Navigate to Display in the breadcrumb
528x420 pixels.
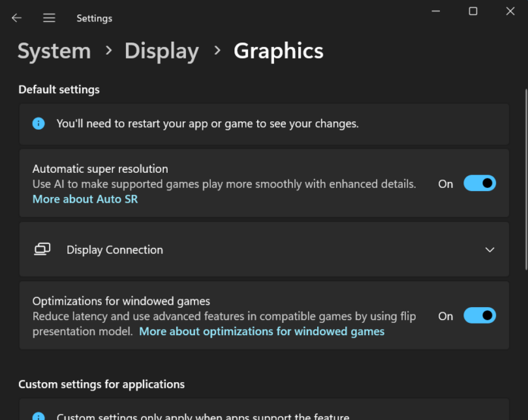tap(162, 51)
